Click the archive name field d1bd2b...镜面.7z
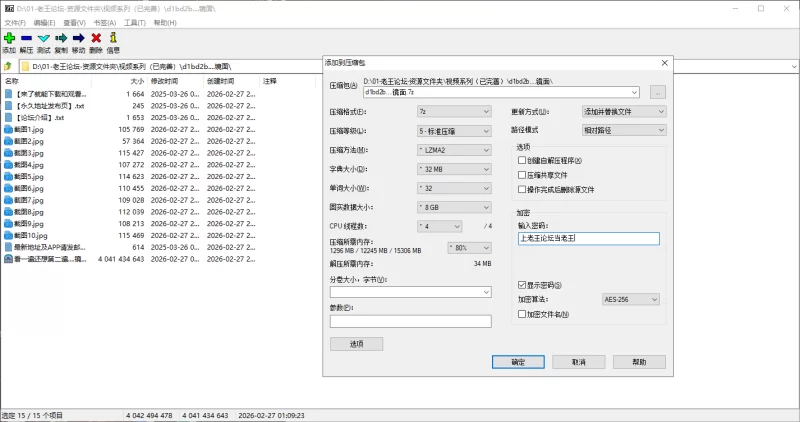 [x=501, y=92]
